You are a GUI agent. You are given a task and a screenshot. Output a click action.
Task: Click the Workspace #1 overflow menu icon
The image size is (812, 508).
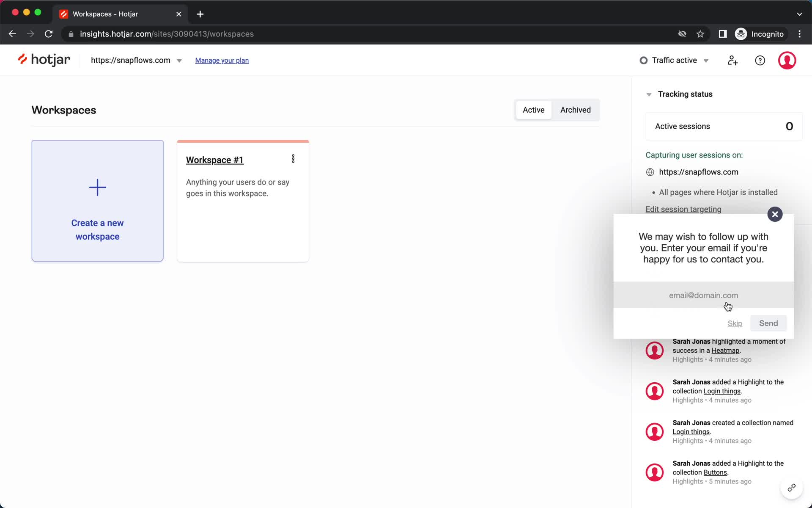(x=293, y=159)
